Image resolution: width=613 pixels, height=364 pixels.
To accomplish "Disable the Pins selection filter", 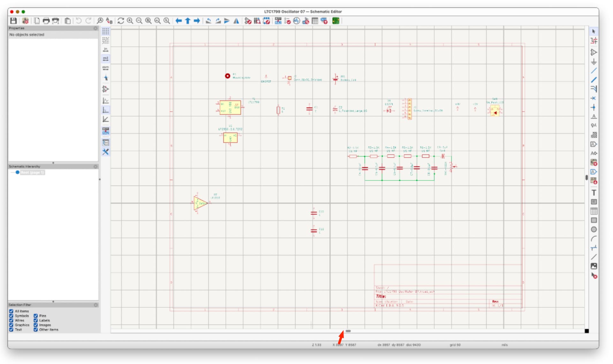I will click(36, 316).
